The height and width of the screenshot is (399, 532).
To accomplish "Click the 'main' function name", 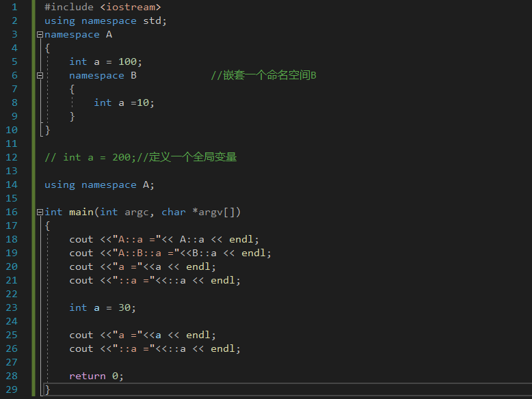I will click(81, 212).
